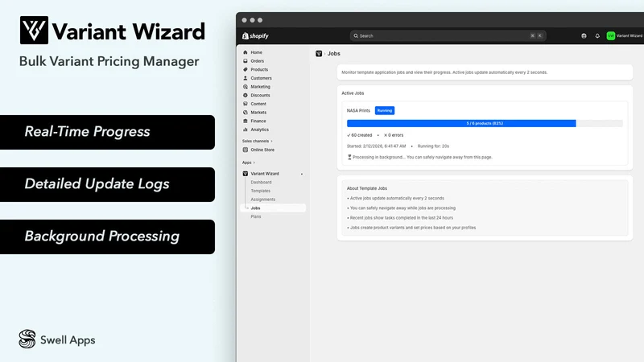Click the Running status badge
Screen dimensions: 644x362
coord(385,110)
